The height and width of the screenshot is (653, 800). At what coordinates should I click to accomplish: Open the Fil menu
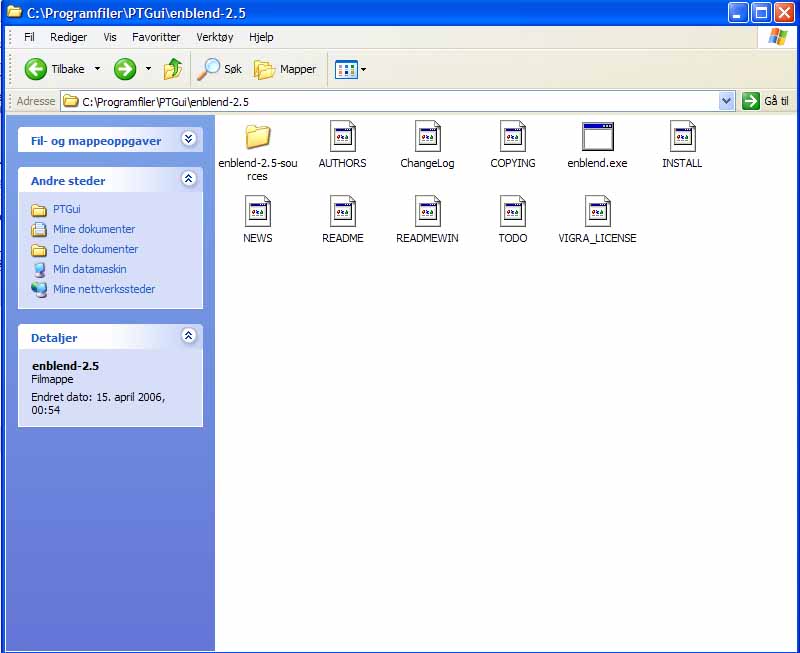point(29,37)
